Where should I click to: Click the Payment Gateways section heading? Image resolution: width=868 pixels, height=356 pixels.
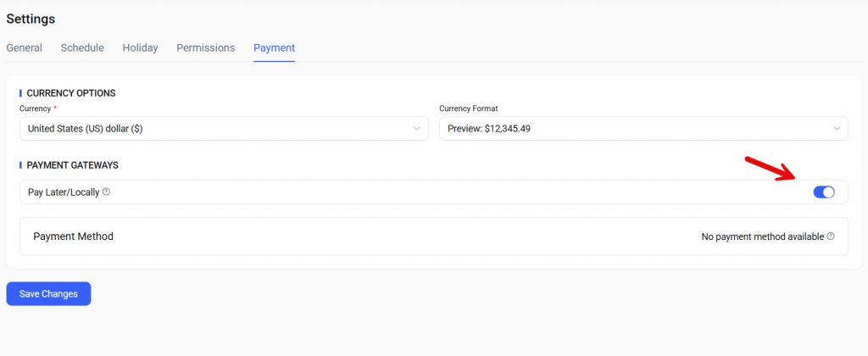coord(72,164)
